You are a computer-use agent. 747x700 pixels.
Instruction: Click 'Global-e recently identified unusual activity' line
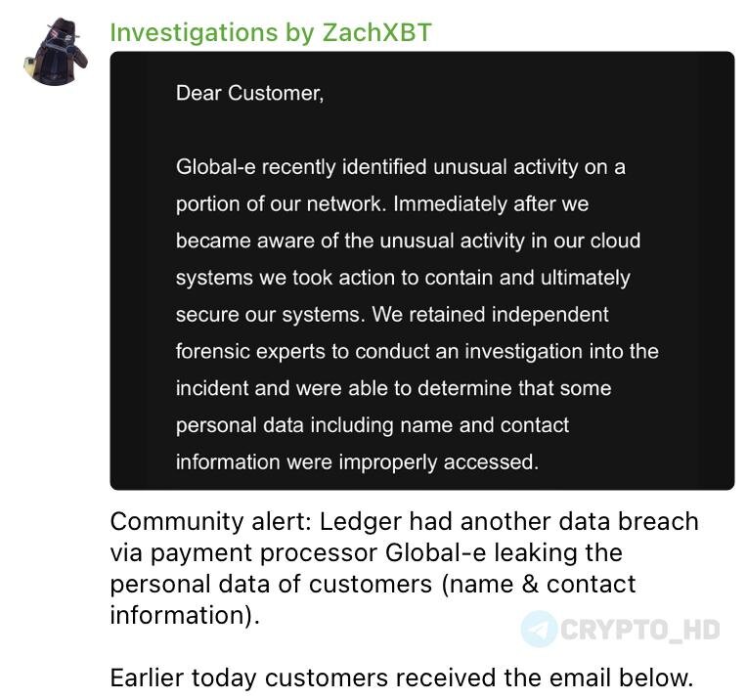400,167
